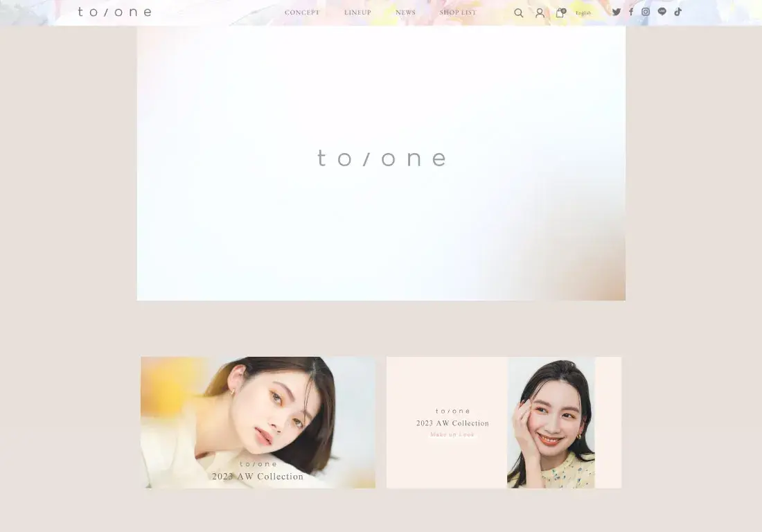The width and height of the screenshot is (762, 532).
Task: Click the smiling model photo
Action: point(551,423)
